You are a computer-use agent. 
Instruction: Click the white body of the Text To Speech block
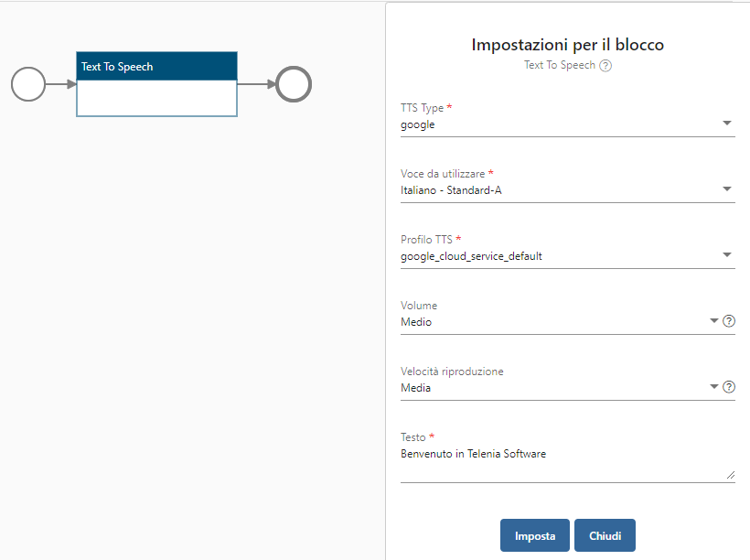157,98
